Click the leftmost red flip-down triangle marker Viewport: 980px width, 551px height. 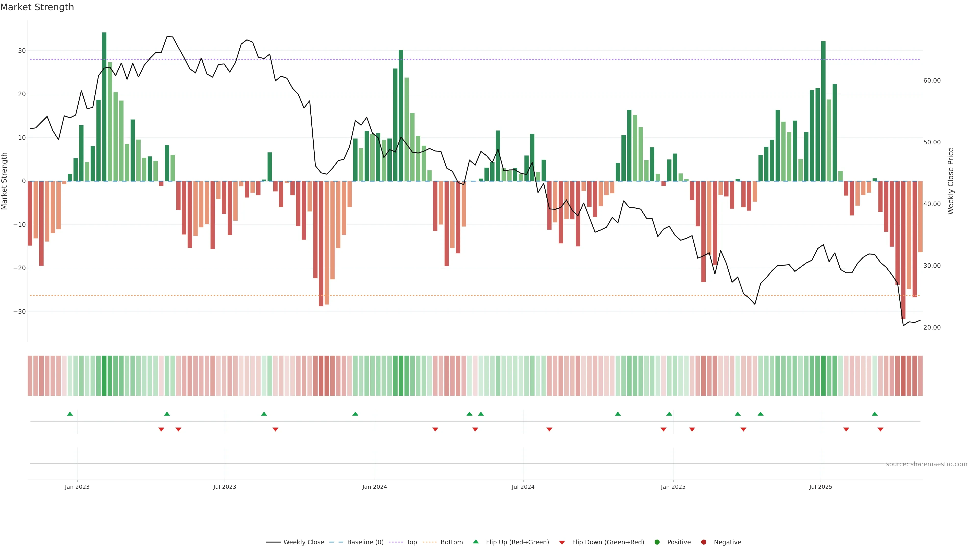(161, 429)
